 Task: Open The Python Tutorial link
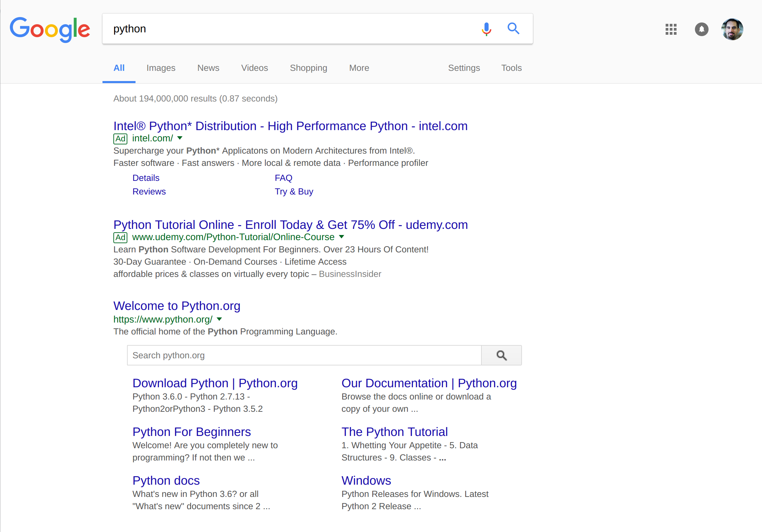395,432
